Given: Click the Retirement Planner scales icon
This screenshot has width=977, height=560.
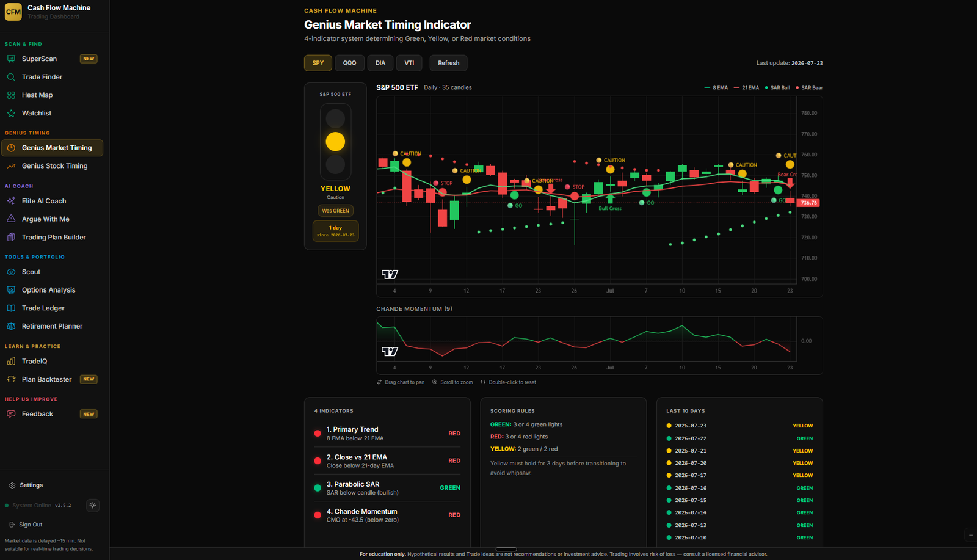Looking at the screenshot, I should [11, 326].
